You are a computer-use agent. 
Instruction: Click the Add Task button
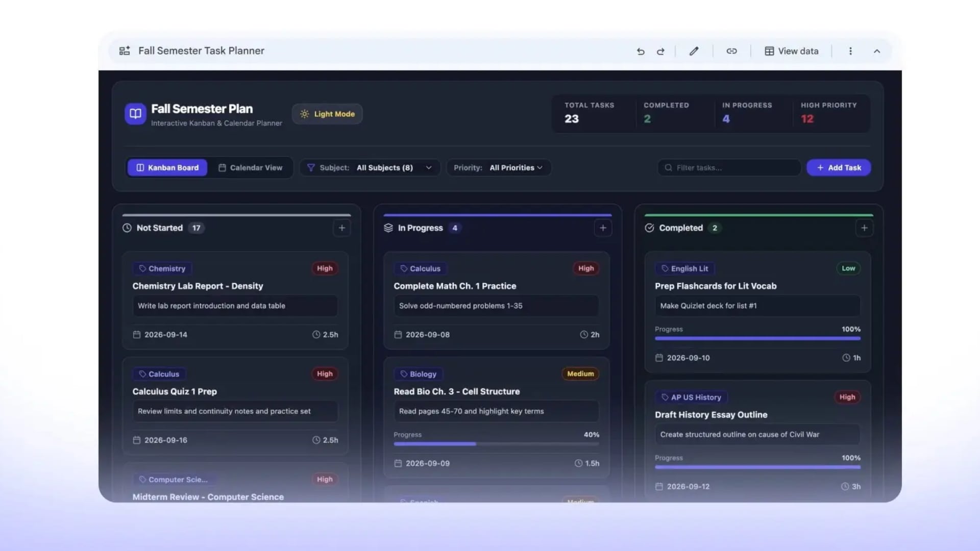click(839, 167)
